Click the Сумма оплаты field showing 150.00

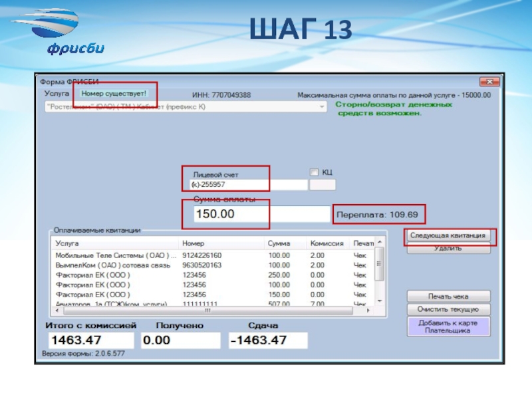tap(261, 214)
